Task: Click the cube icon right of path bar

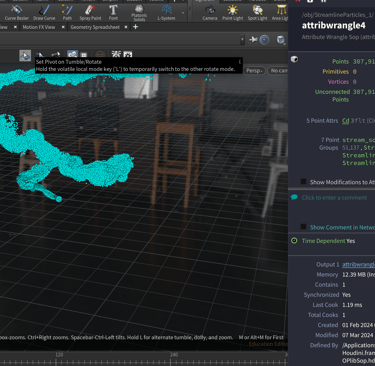Action: click(281, 40)
